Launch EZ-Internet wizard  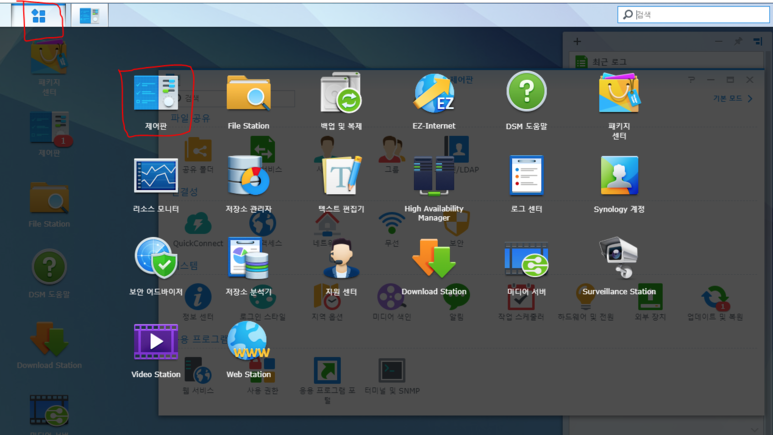[x=434, y=102]
